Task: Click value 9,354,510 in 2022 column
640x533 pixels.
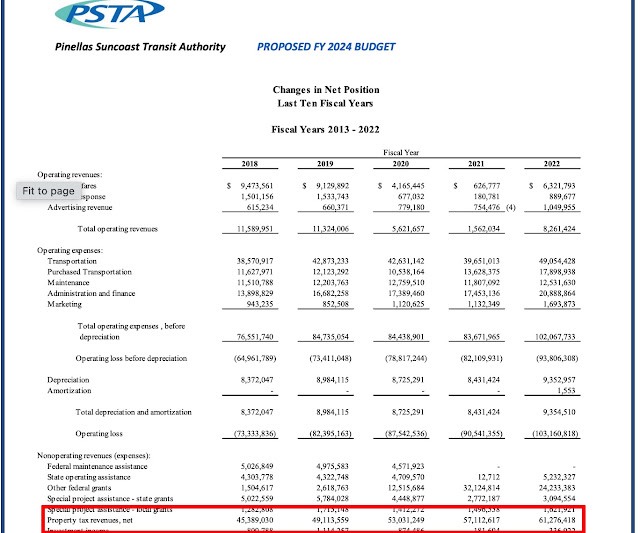Action: pos(559,412)
